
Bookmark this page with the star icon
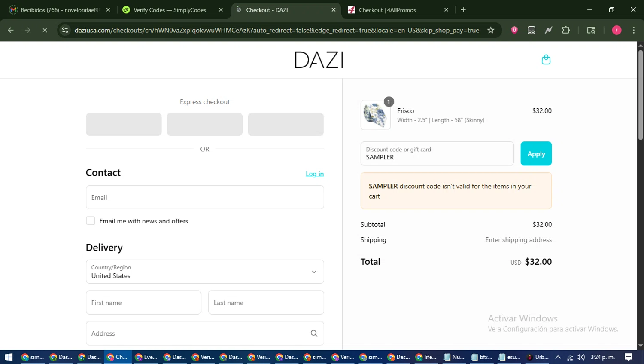coord(491,30)
